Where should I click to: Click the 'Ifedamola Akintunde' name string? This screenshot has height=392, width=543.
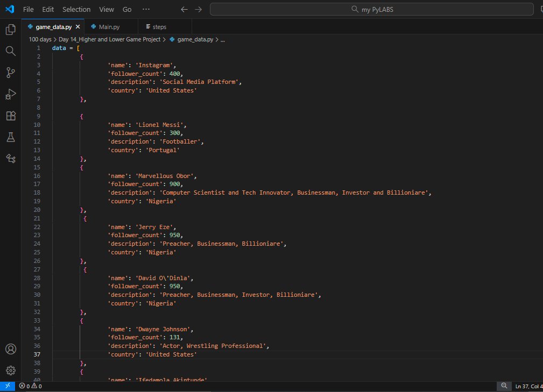[171, 380]
